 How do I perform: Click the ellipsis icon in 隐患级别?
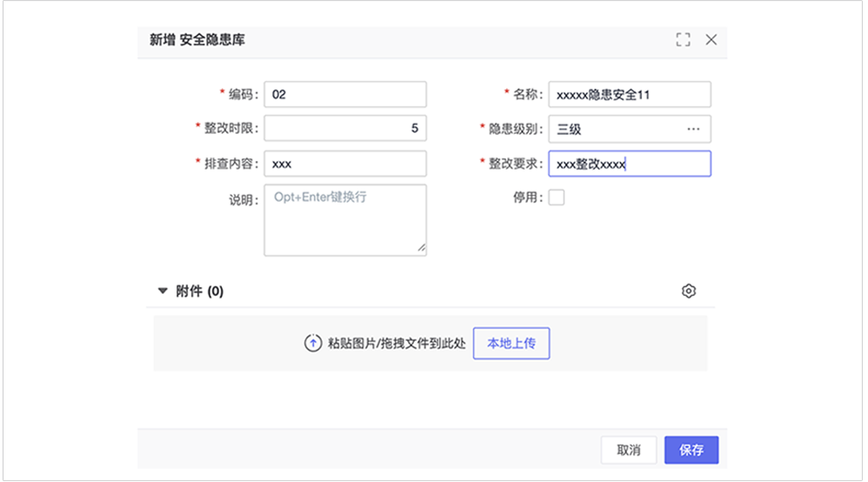[x=693, y=129]
